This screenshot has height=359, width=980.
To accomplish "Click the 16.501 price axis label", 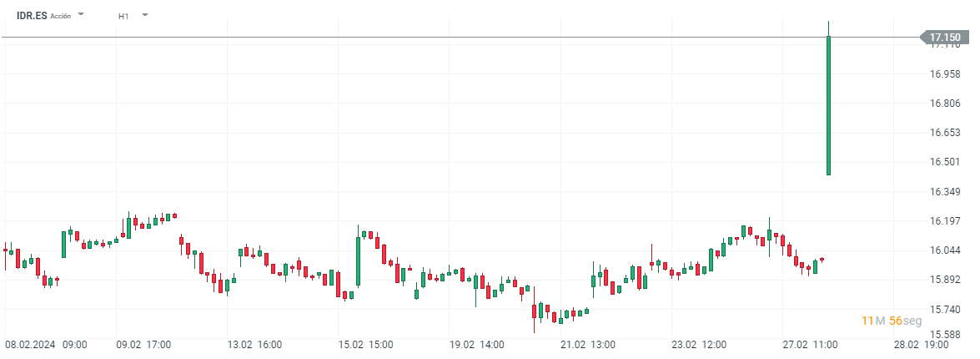I will (945, 162).
